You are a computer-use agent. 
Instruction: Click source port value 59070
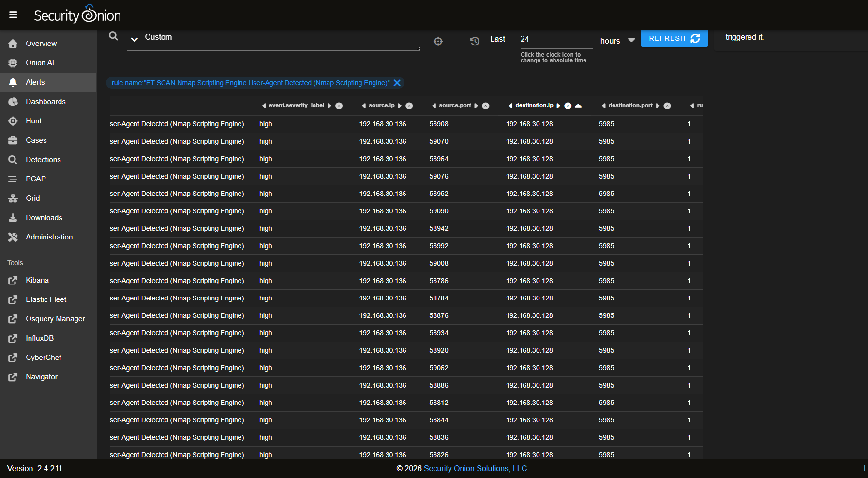pyautogui.click(x=439, y=141)
